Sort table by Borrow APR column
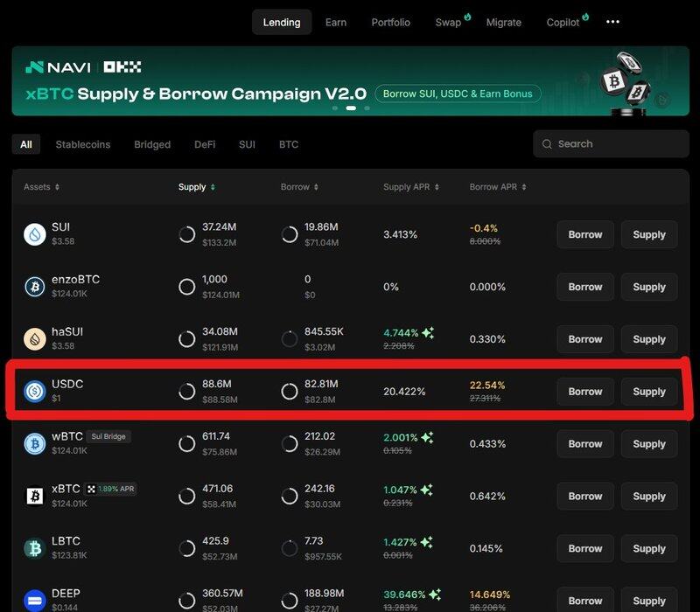Image resolution: width=700 pixels, height=612 pixels. pyautogui.click(x=498, y=187)
